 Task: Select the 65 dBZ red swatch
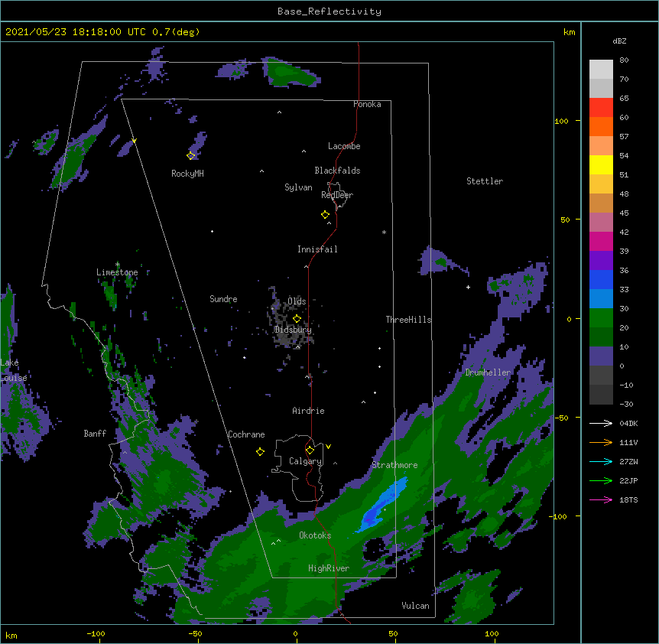pos(601,108)
